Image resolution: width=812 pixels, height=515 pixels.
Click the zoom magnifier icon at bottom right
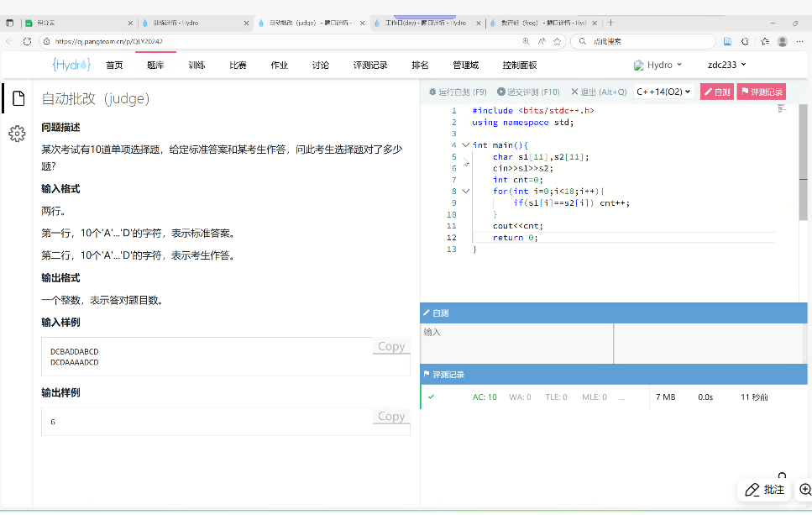(x=804, y=490)
